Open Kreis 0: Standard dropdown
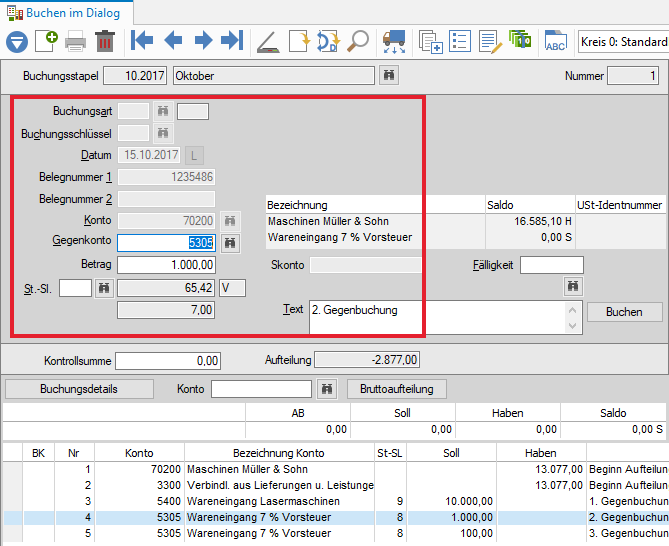 623,42
